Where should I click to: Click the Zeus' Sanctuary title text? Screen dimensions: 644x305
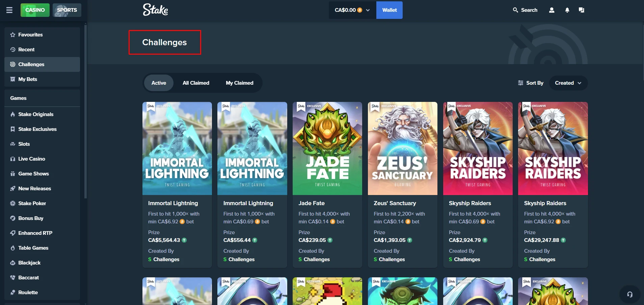(x=395, y=203)
